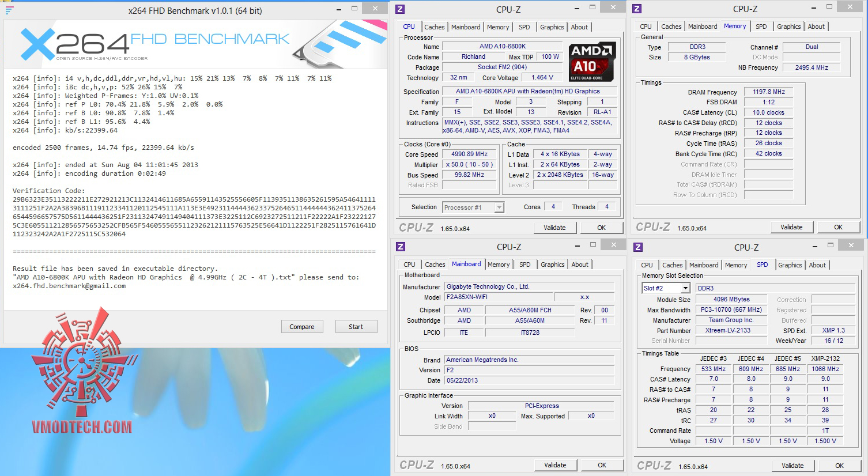Select the active SPD tab in the Memory Slot window
This screenshot has width=868, height=476.
(x=763, y=265)
